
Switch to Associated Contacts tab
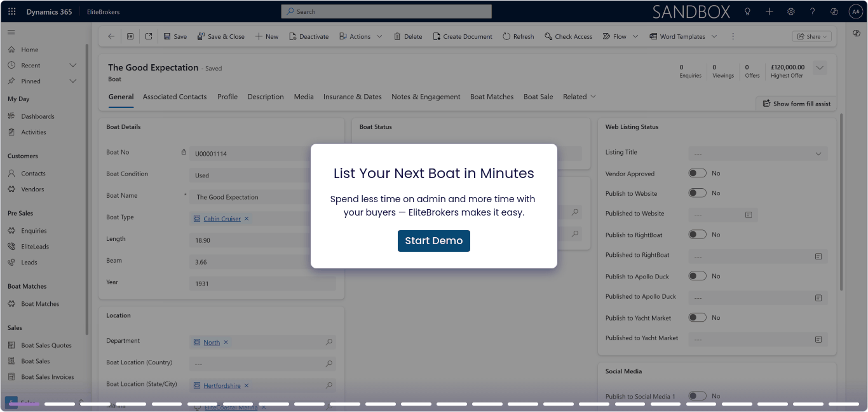pyautogui.click(x=175, y=97)
